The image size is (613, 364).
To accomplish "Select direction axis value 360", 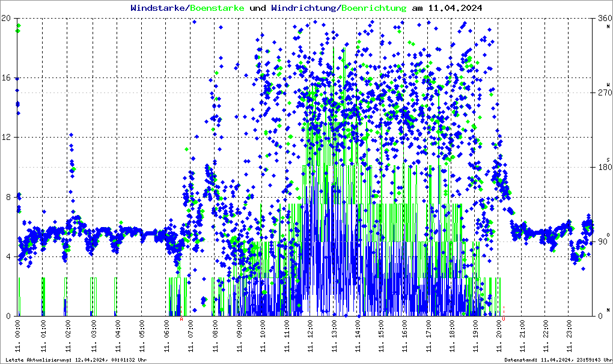I will [x=605, y=18].
